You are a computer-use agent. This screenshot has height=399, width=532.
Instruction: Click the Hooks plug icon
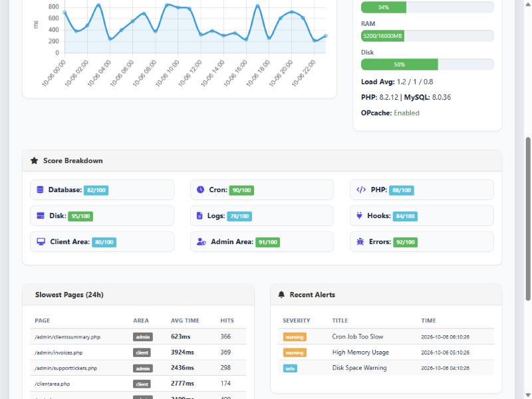click(x=359, y=215)
